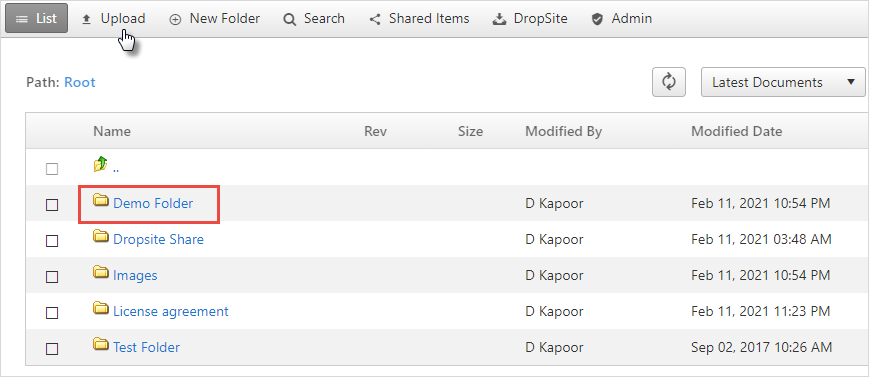This screenshot has width=869, height=377.
Task: Select the Test Folder row checkbox
Action: pos(52,349)
